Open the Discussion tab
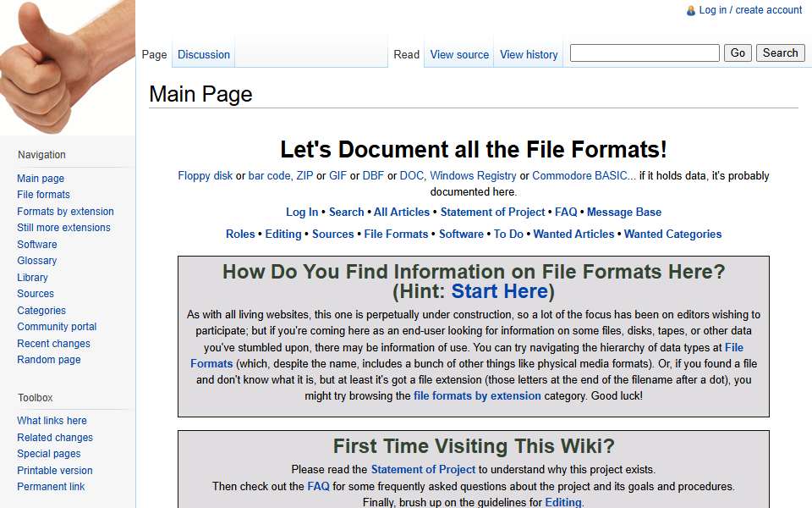 (x=204, y=54)
